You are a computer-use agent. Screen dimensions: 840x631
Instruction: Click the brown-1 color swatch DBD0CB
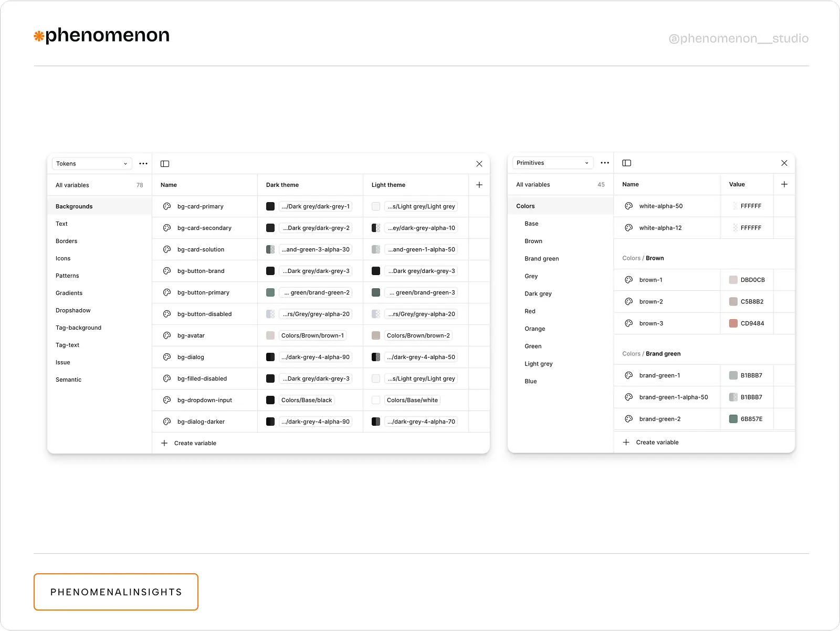click(733, 280)
